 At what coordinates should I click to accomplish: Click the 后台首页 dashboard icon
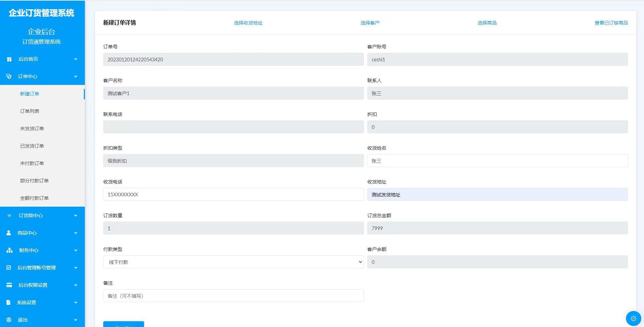coord(9,59)
